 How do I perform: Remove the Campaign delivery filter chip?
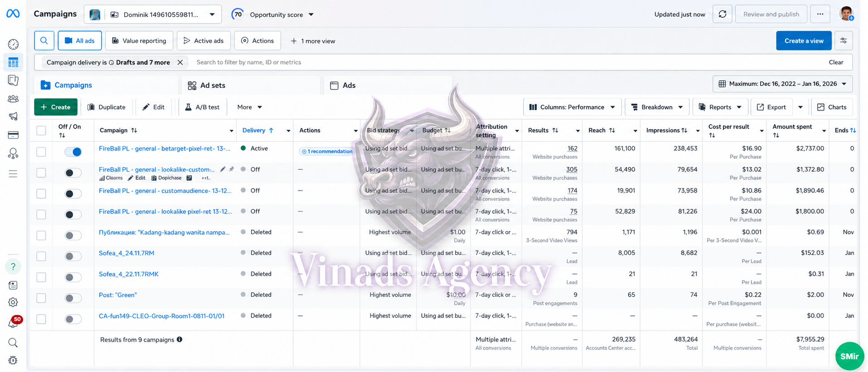180,63
